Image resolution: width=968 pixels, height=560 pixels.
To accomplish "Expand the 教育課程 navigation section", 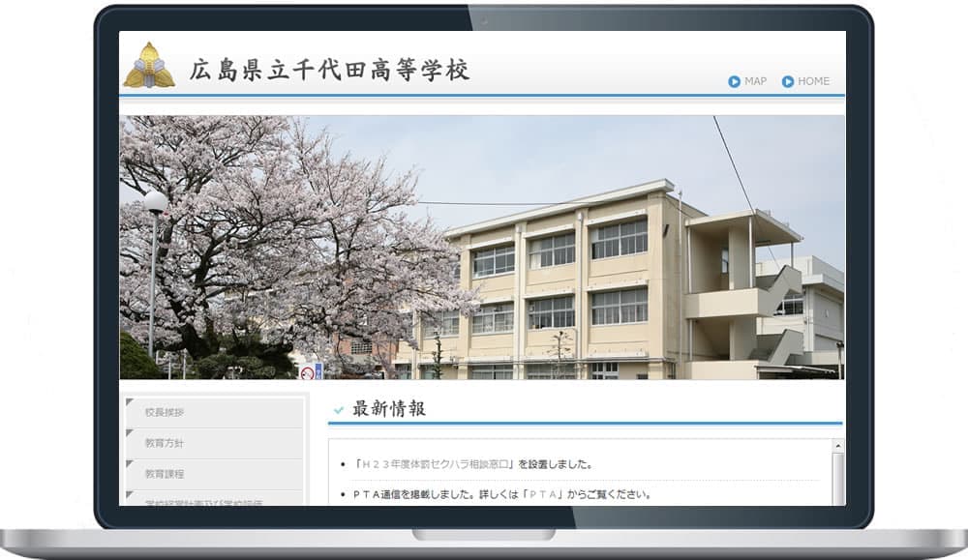I will [165, 473].
